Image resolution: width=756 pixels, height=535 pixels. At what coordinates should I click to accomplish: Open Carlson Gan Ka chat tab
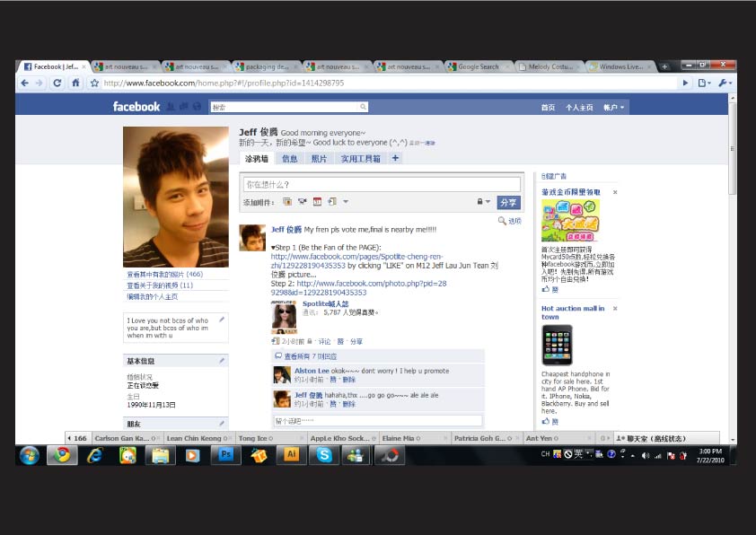click(x=127, y=438)
